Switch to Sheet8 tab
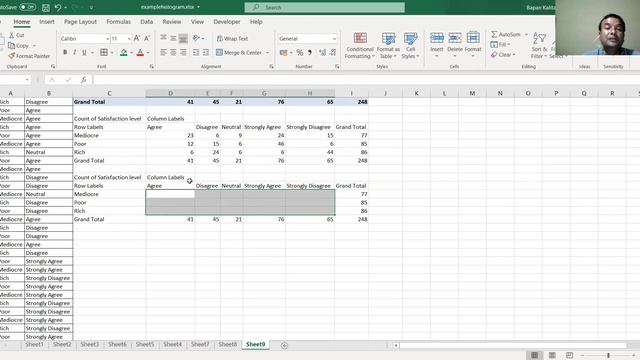 (228, 344)
